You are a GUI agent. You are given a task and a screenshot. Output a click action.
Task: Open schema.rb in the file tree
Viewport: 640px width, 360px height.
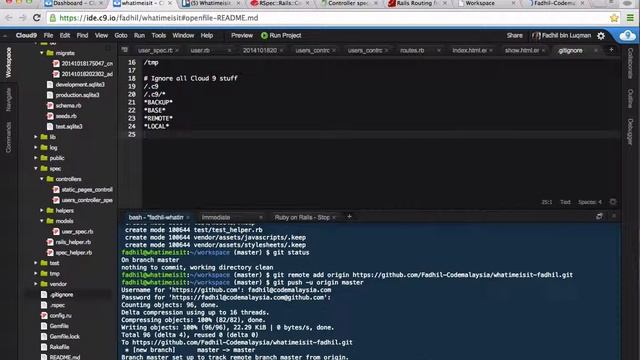point(68,106)
